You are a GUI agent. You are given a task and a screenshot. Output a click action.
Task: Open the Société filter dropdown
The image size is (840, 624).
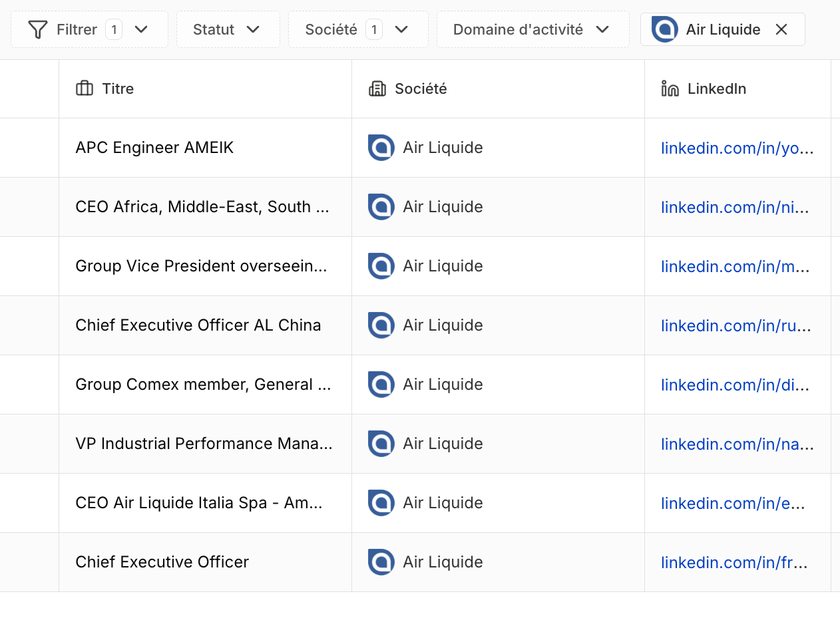click(x=358, y=29)
